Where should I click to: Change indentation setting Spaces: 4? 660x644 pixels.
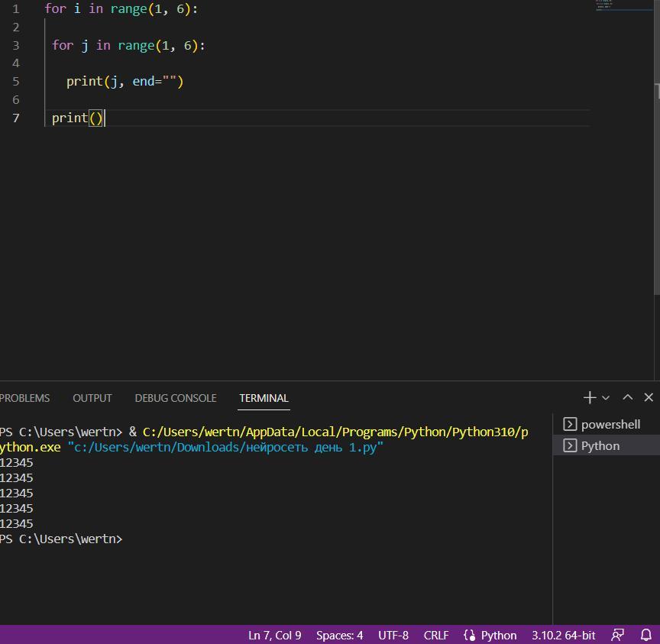click(339, 635)
